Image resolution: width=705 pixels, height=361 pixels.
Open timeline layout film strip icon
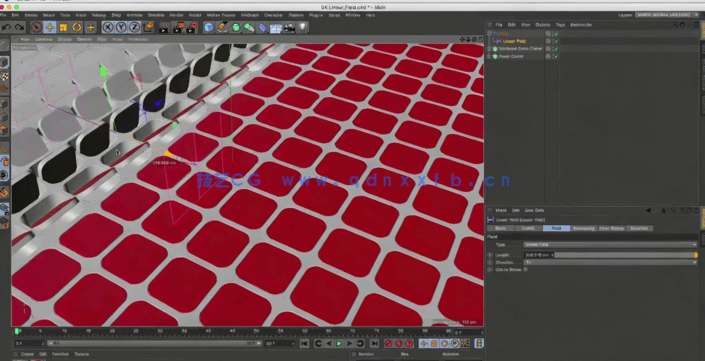[479, 343]
